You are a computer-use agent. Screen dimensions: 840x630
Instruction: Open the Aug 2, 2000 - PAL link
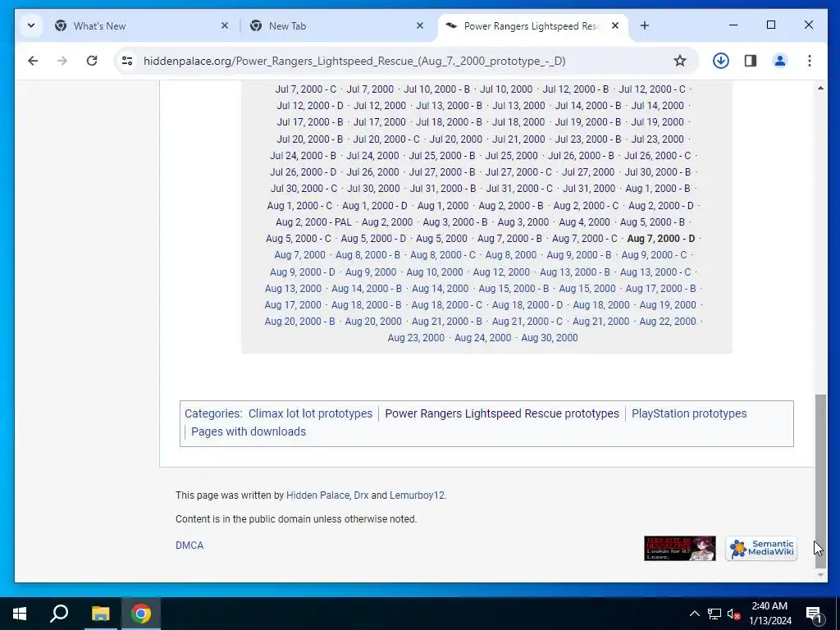tap(314, 221)
